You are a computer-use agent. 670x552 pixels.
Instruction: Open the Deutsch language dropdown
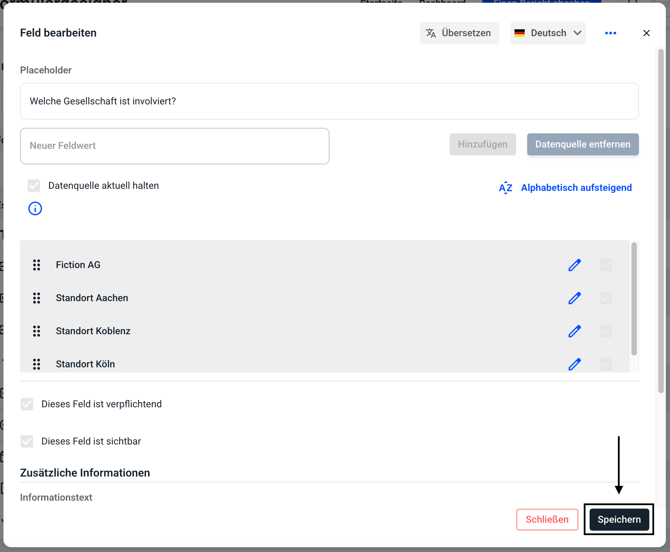[548, 33]
